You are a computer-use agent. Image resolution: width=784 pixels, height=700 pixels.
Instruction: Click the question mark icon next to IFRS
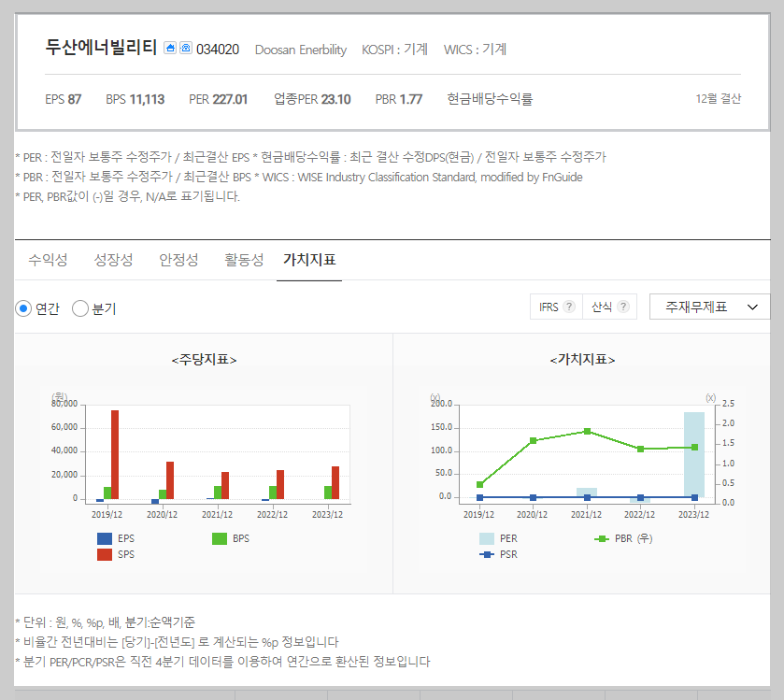[569, 307]
